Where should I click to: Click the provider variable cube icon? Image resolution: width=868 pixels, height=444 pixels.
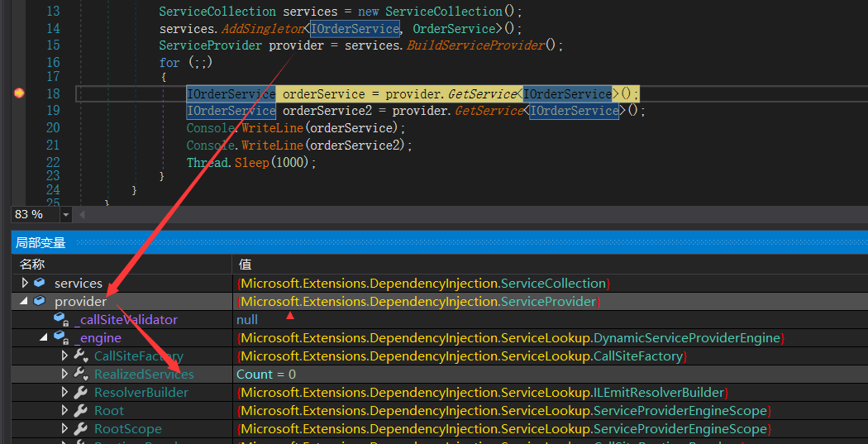point(40,301)
